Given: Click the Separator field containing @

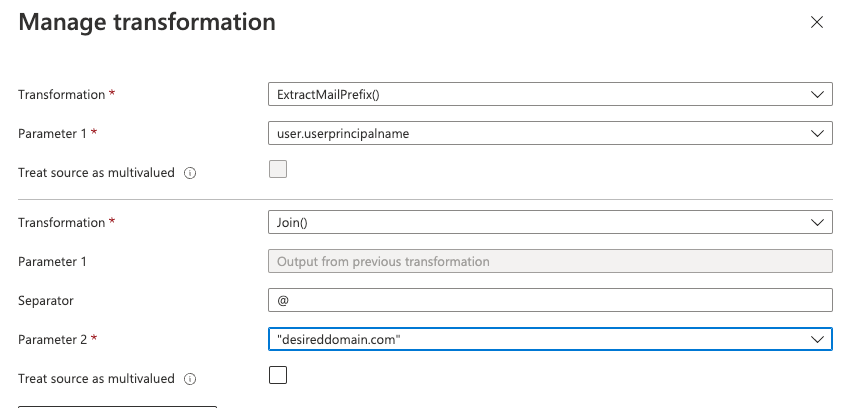Looking at the screenshot, I should coord(550,300).
